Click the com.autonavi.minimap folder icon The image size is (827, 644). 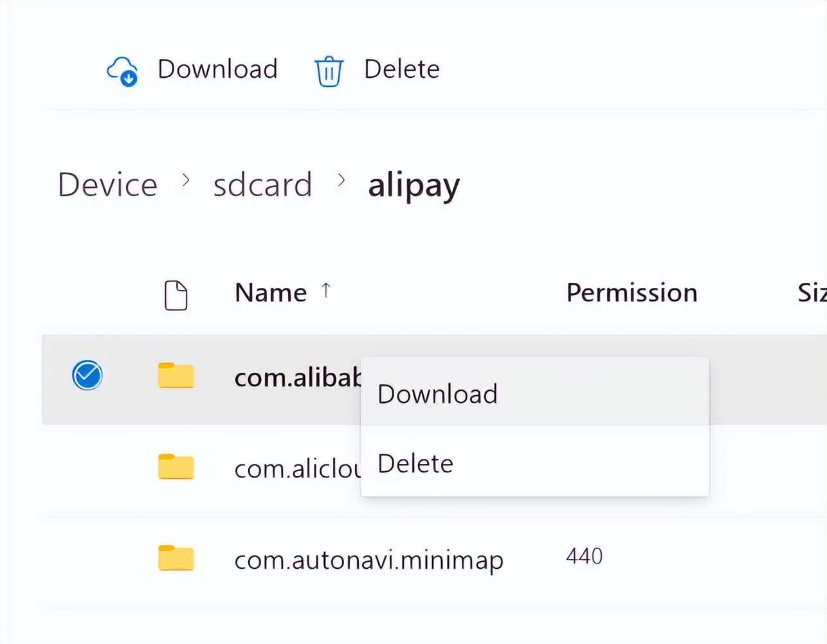176,558
